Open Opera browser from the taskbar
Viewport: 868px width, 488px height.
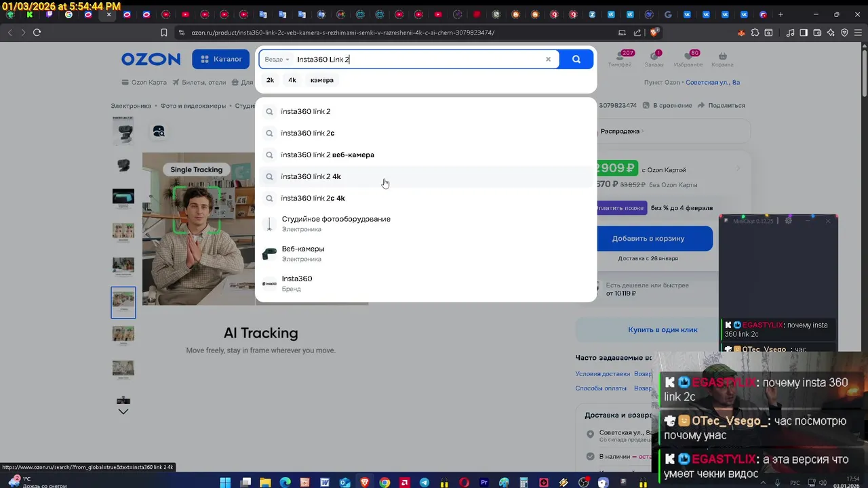465,483
